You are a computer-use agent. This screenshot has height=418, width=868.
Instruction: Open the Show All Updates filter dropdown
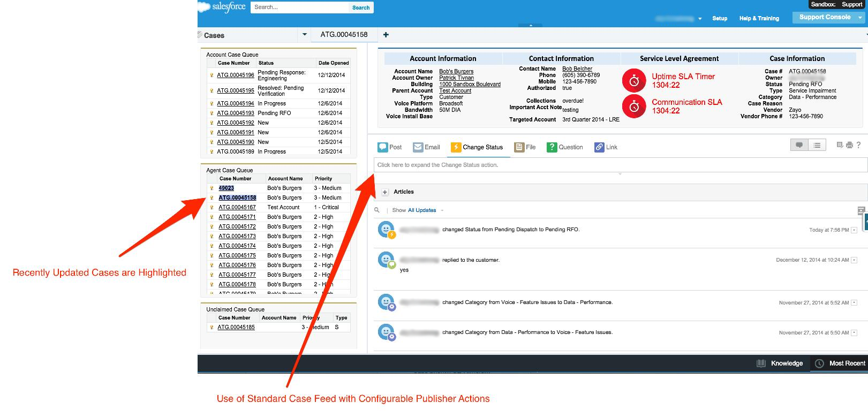click(x=442, y=211)
